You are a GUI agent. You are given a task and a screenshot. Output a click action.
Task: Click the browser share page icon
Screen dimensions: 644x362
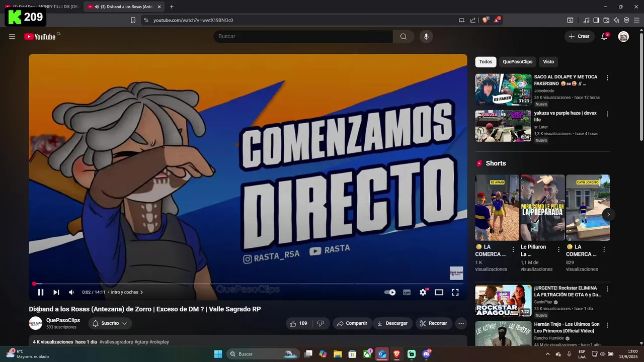[473, 20]
